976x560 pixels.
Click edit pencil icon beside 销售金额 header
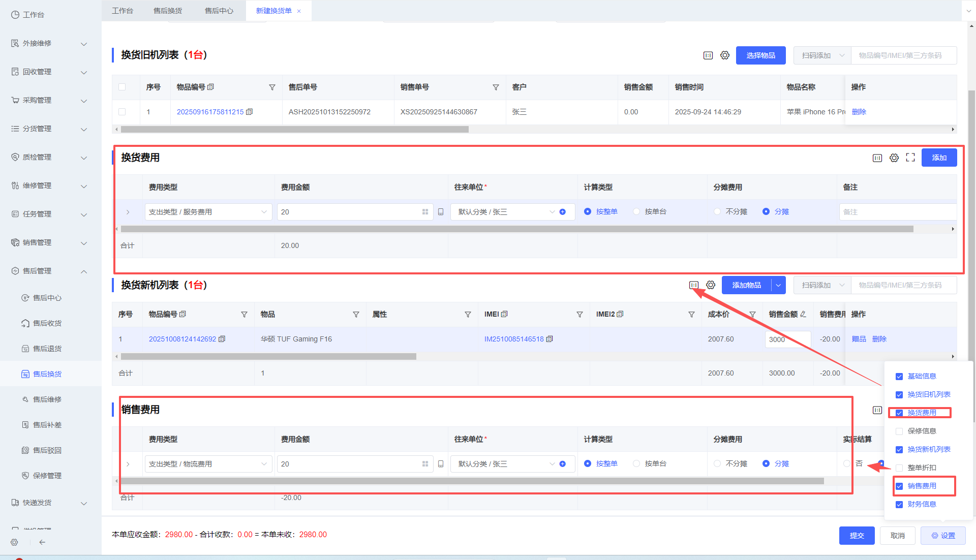(x=803, y=314)
